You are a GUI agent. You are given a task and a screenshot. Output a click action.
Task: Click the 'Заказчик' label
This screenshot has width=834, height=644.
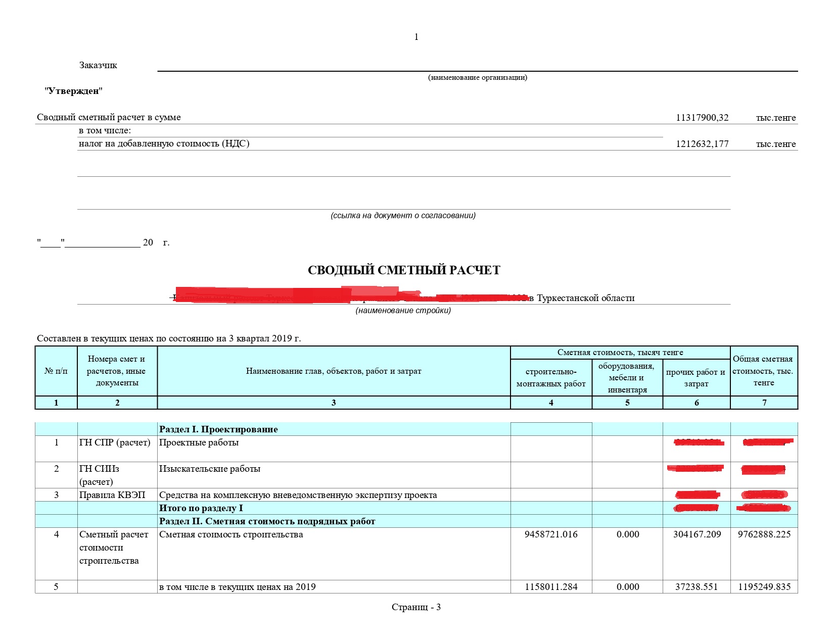click(x=98, y=65)
